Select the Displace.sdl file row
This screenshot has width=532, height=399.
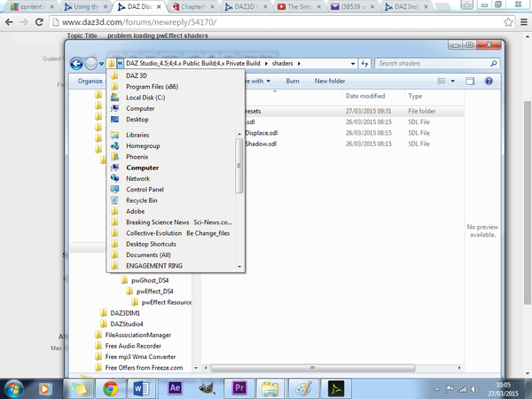click(x=354, y=133)
